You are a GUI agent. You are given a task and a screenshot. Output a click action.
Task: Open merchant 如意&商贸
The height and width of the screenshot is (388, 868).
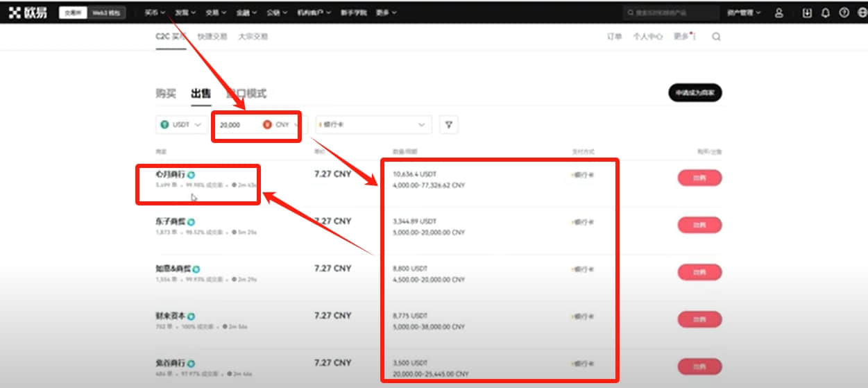[173, 269]
